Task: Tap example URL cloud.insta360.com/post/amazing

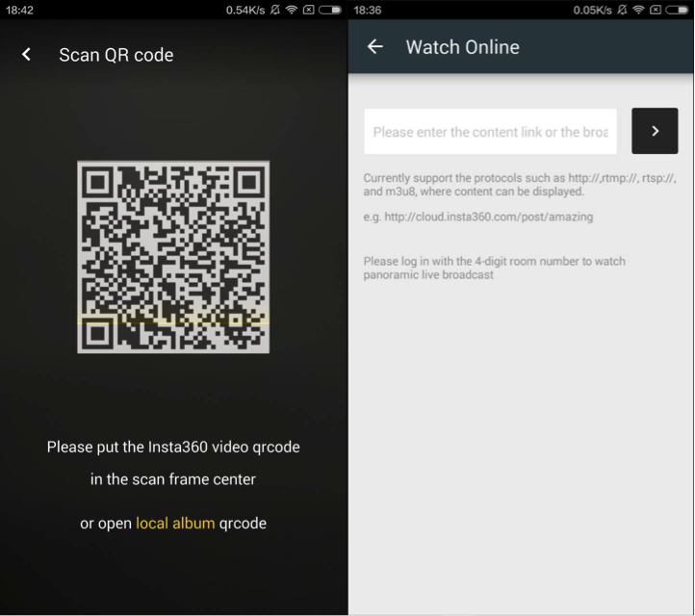Action: [x=488, y=217]
